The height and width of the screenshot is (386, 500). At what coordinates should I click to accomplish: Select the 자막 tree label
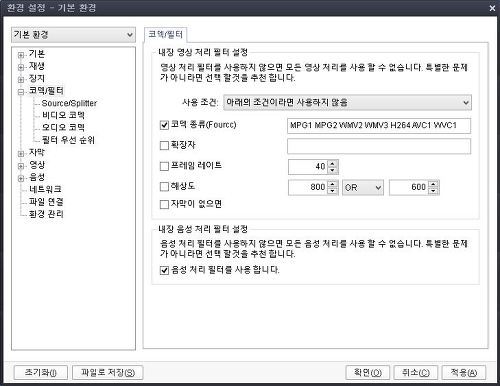(x=37, y=152)
